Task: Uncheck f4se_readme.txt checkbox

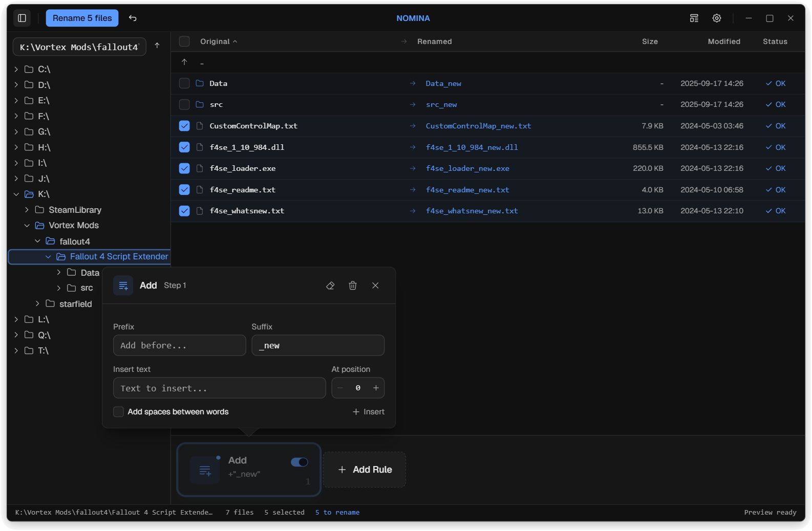Action: pyautogui.click(x=184, y=190)
